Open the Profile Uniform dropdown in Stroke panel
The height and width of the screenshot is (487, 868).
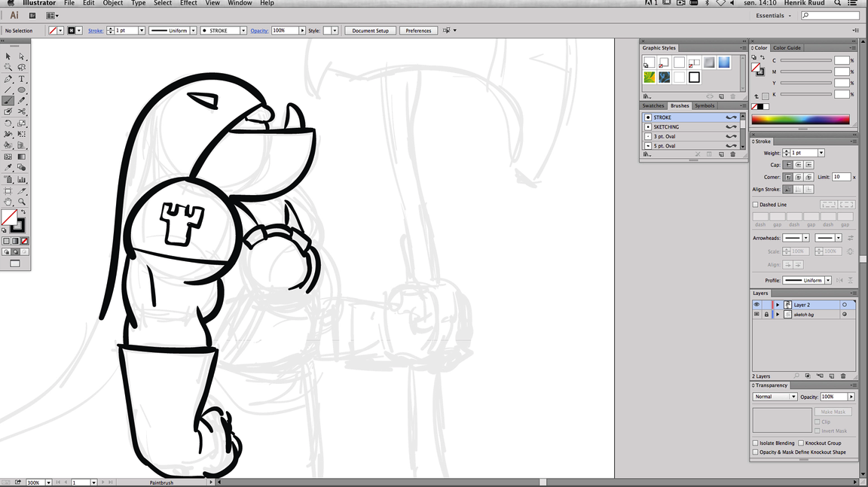(828, 280)
